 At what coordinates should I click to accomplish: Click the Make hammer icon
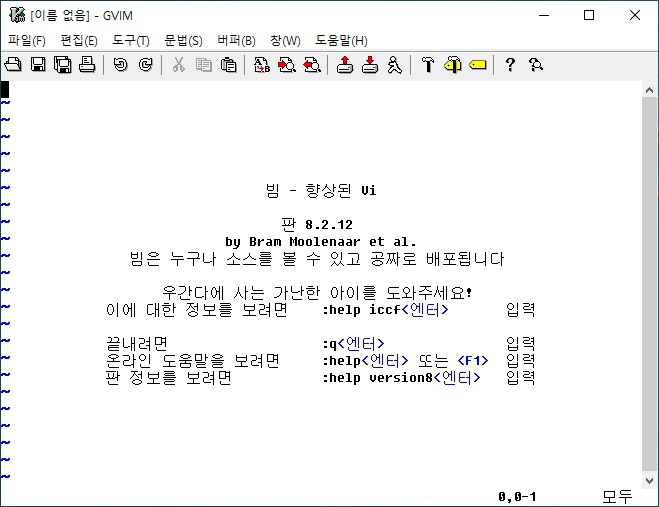[428, 65]
